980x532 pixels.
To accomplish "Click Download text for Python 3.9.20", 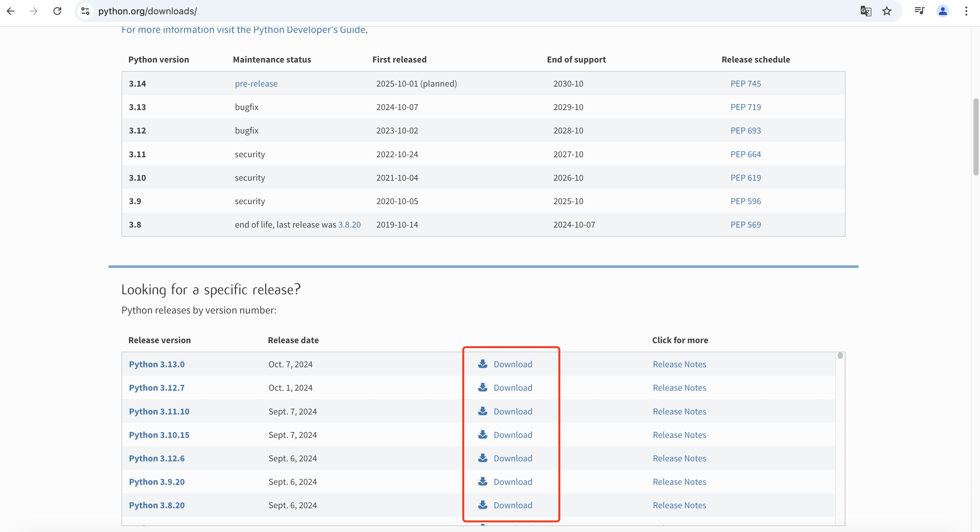I will pos(513,482).
